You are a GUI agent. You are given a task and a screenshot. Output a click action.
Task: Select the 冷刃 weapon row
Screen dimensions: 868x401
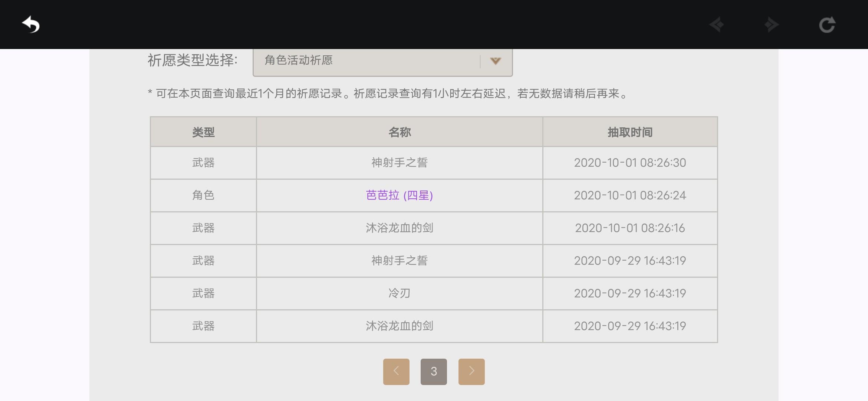(434, 293)
